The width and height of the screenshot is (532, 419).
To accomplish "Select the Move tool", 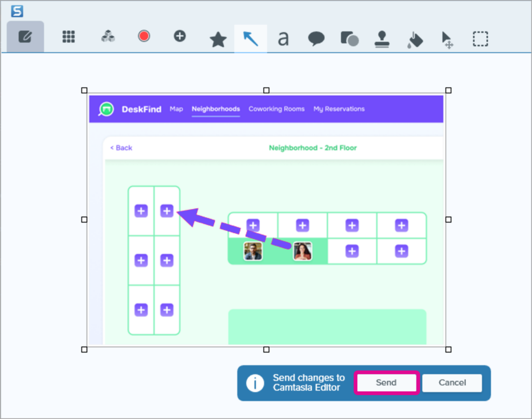I will [x=447, y=40].
